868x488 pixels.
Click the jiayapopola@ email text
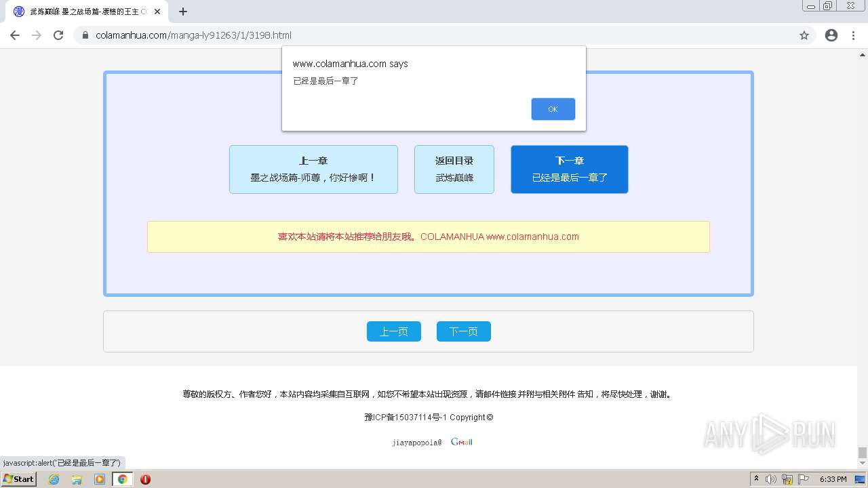click(416, 443)
